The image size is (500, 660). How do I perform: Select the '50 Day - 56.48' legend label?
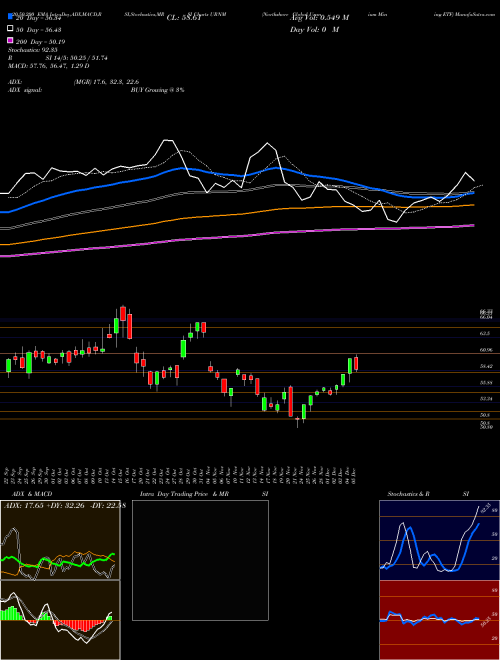(x=39, y=29)
